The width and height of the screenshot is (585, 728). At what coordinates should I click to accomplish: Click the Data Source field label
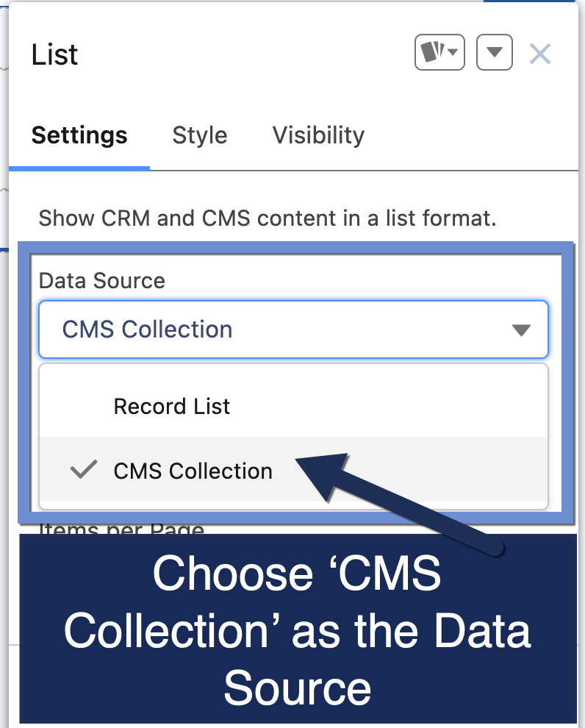[102, 281]
